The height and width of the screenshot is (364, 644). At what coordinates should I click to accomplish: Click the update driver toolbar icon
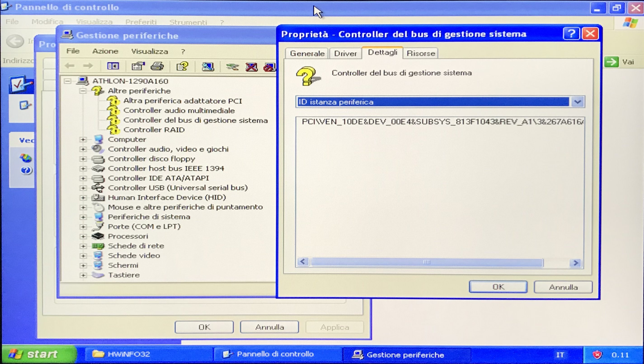click(x=232, y=66)
